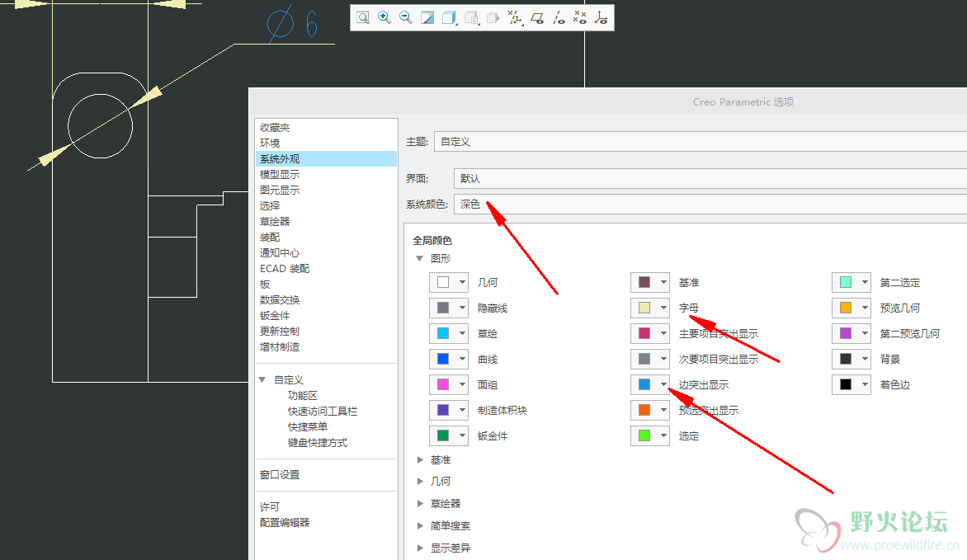
Task: Open the 次要项目突出显示 color swatch
Action: point(650,359)
